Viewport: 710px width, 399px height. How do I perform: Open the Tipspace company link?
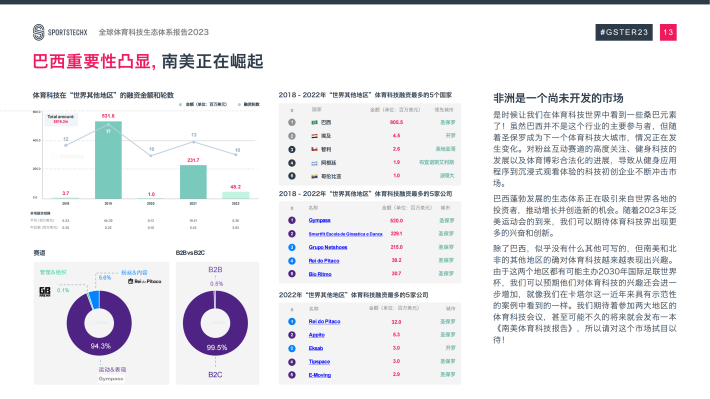319,361
